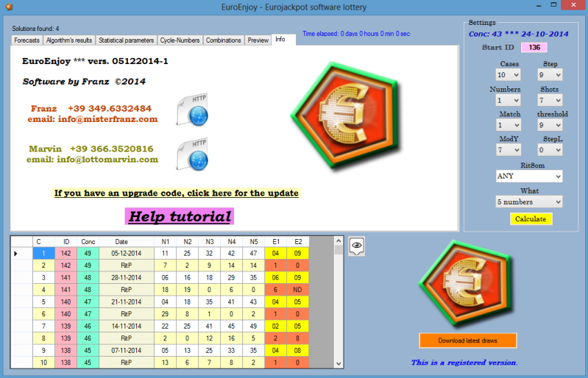Click the Time elapsed status text

click(356, 34)
